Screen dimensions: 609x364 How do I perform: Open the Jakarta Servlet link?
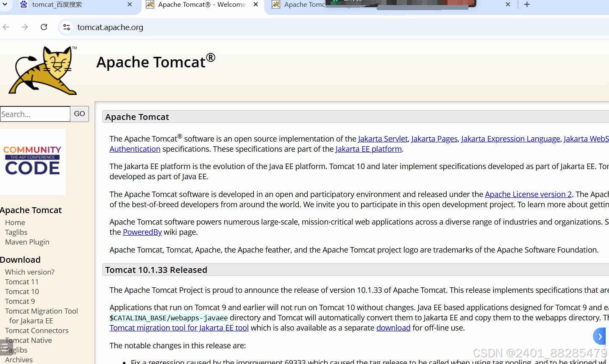pyautogui.click(x=383, y=139)
